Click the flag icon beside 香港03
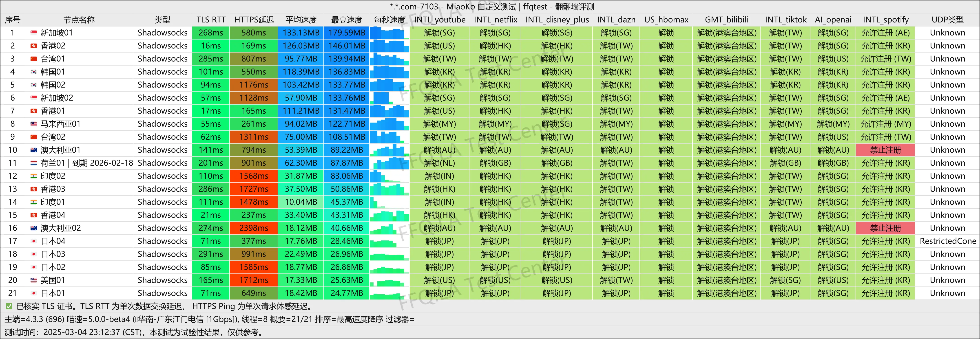 click(x=33, y=189)
